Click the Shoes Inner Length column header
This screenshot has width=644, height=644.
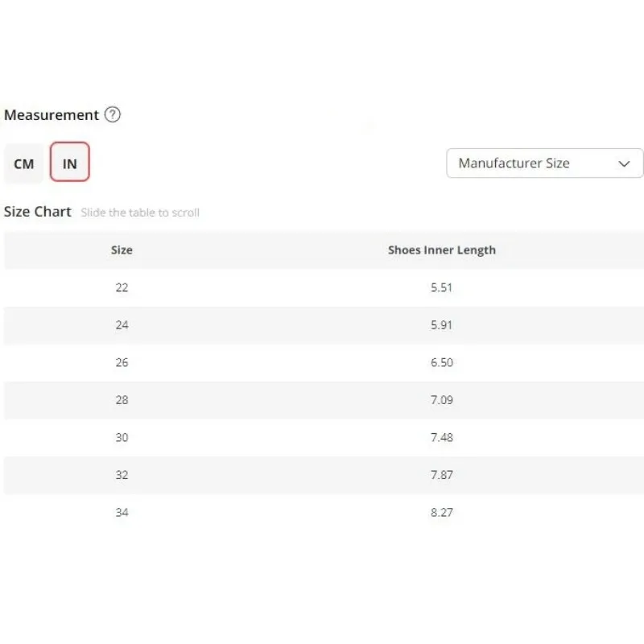tap(441, 250)
